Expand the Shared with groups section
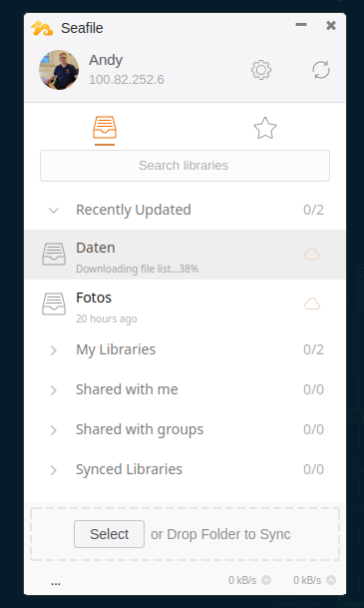Screen dimensions: 364x608 click(54, 430)
